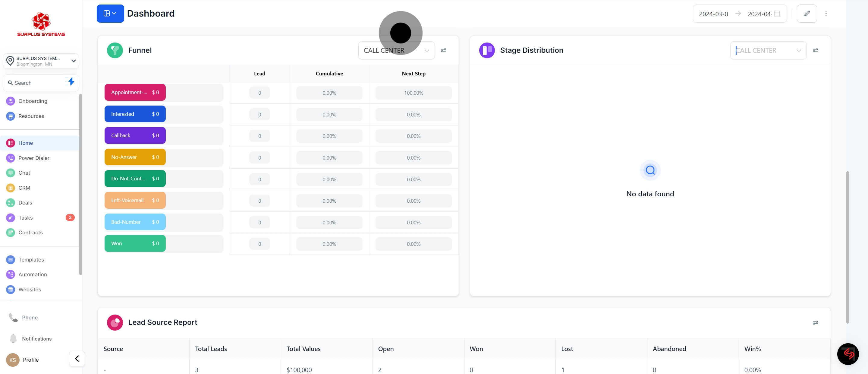Open the Tasks menu item
Viewport: 868px width, 374px height.
pyautogui.click(x=26, y=217)
